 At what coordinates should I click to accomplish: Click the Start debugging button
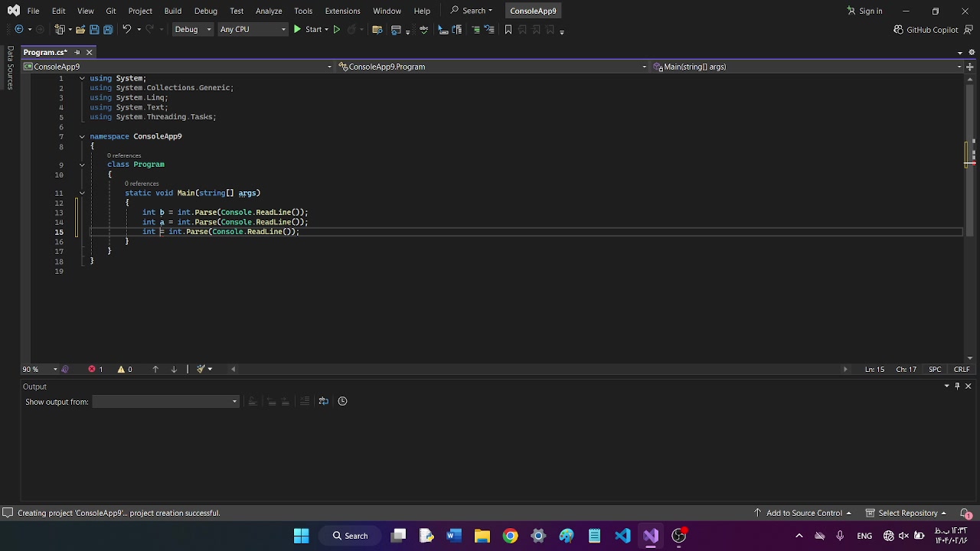click(x=307, y=30)
